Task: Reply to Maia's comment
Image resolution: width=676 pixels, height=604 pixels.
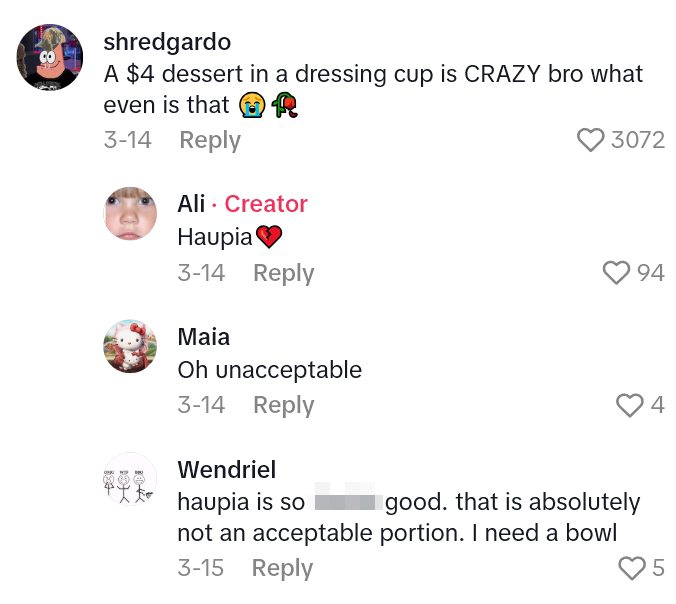Action: coord(283,405)
